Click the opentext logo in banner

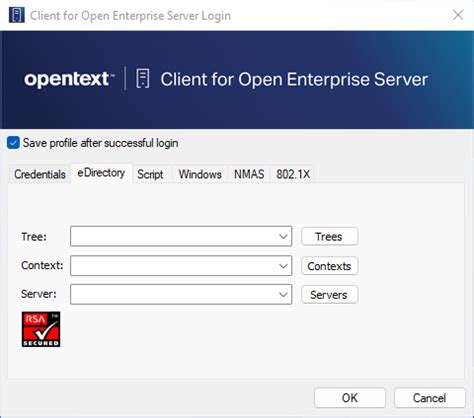point(69,79)
